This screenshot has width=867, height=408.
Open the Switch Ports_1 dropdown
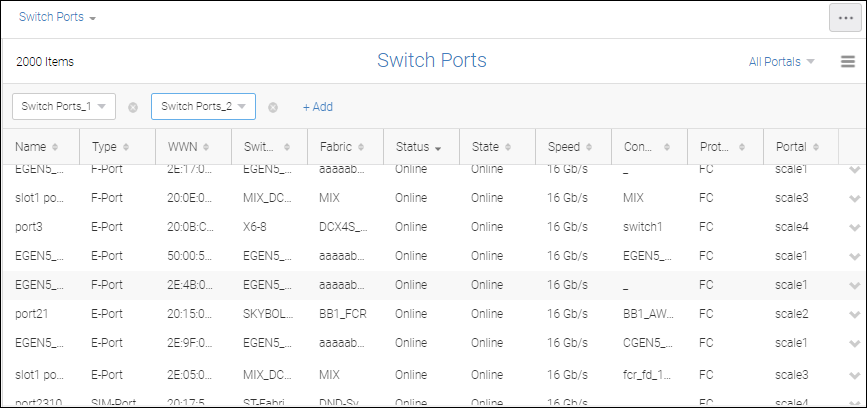(x=64, y=106)
